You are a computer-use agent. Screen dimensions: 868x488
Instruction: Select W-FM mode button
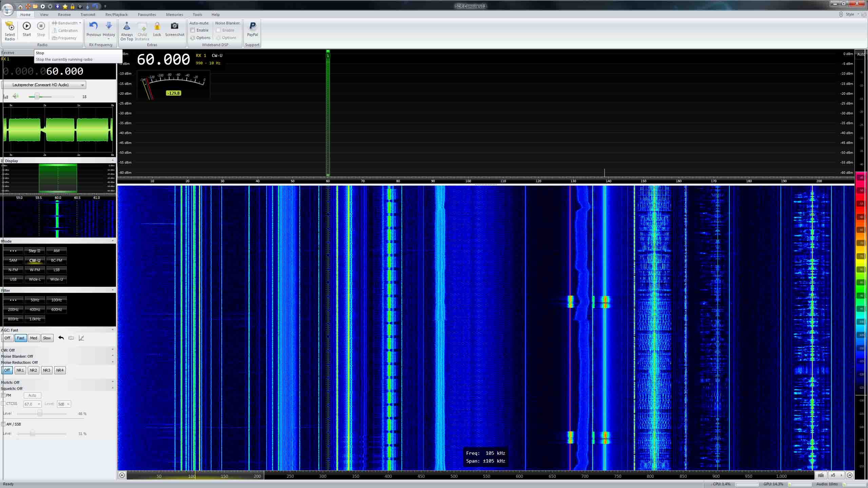(35, 270)
